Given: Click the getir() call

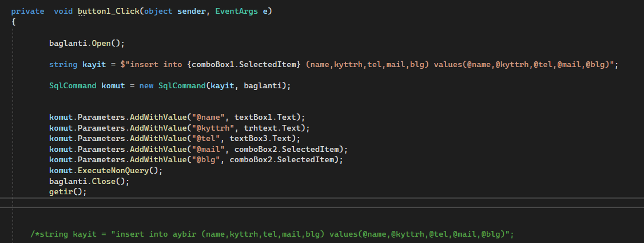Looking at the screenshot, I should pos(67,191).
